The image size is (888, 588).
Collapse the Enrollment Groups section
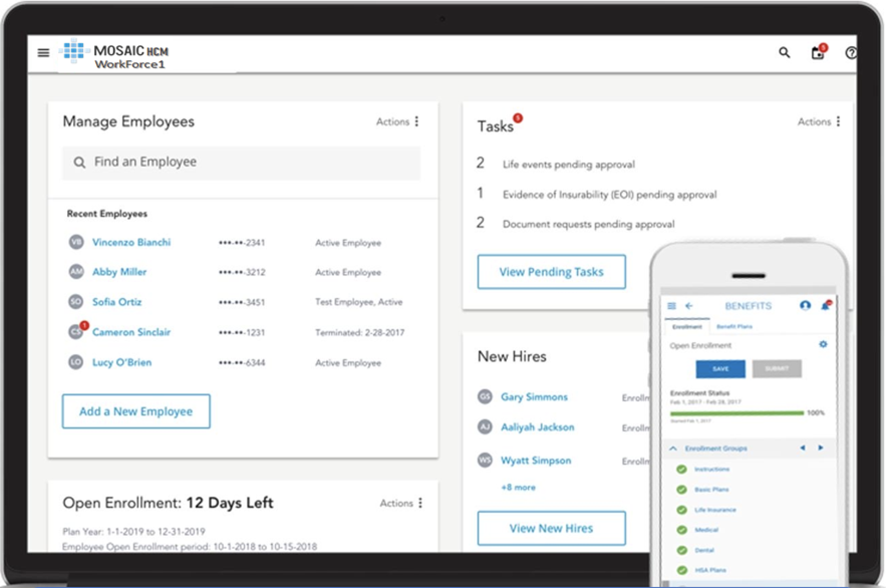(673, 448)
